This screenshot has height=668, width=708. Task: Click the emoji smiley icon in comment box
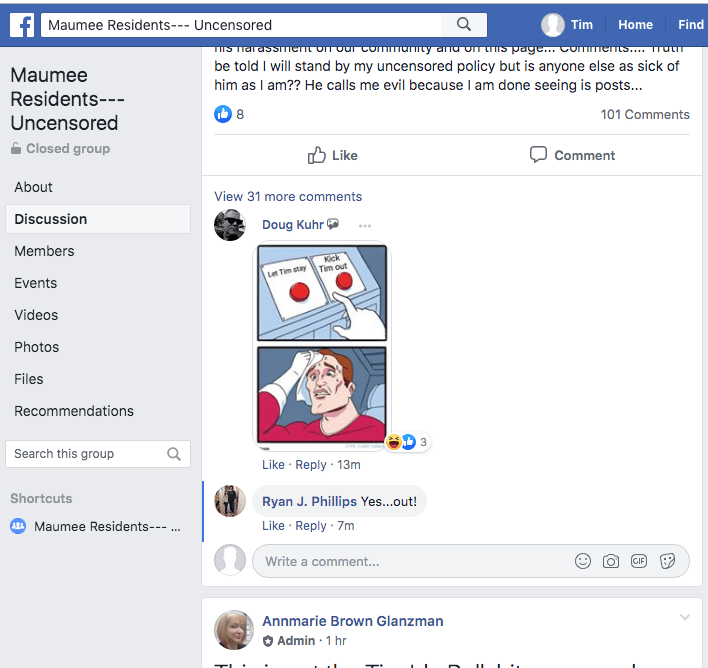[x=583, y=561]
